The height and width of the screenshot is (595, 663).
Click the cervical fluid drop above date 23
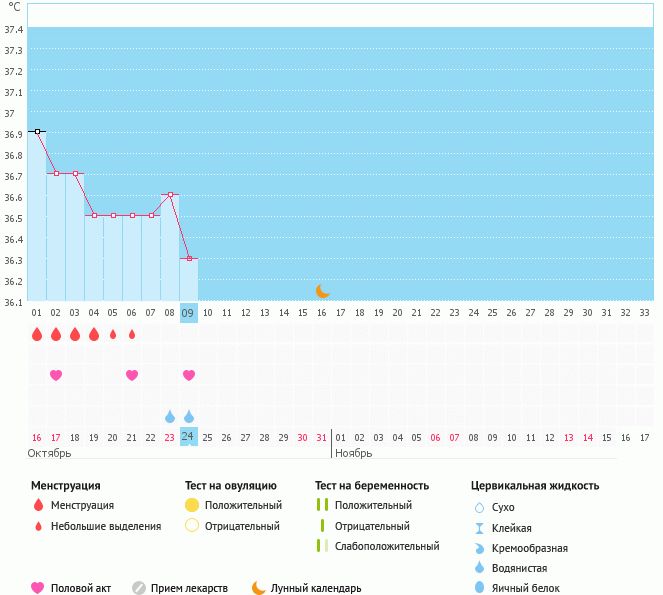point(170,416)
